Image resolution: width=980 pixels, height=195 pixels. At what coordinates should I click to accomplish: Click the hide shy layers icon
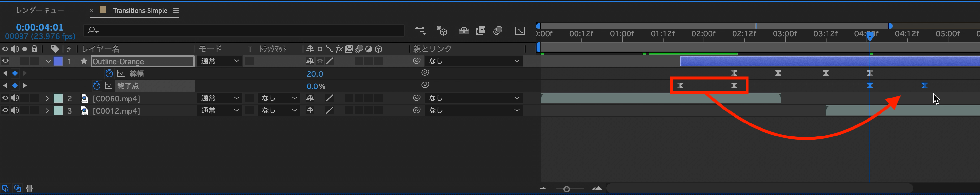click(463, 31)
